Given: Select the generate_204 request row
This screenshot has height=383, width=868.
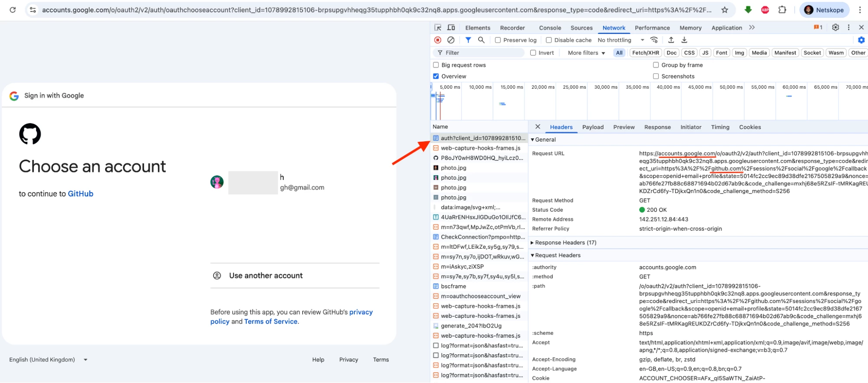Looking at the screenshot, I should click(479, 326).
